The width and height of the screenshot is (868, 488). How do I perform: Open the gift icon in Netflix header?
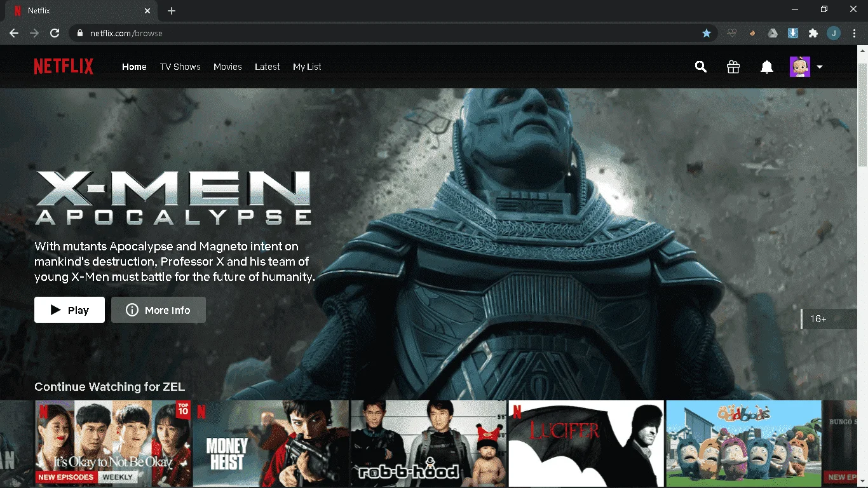pyautogui.click(x=733, y=67)
